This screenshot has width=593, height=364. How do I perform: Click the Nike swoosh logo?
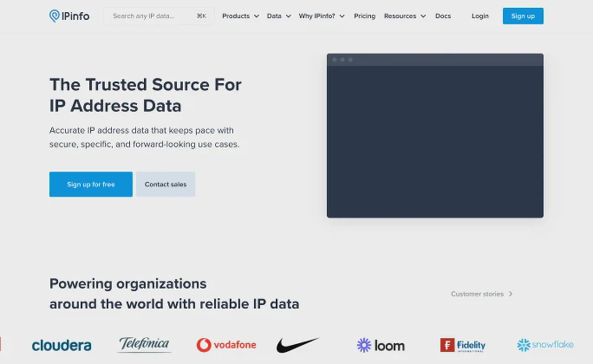[298, 345]
